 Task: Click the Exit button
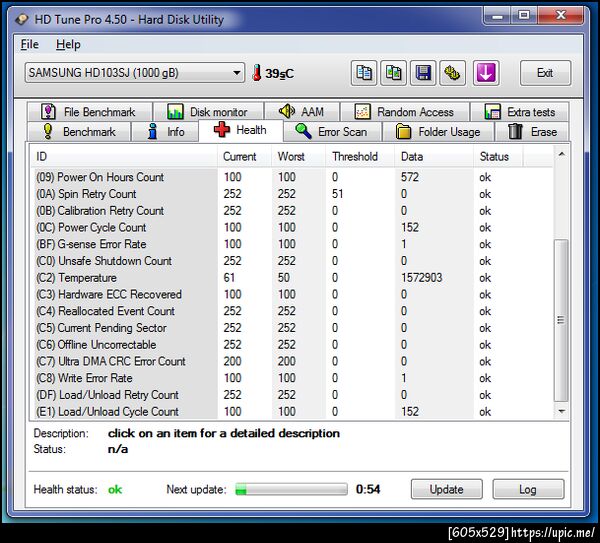point(545,73)
